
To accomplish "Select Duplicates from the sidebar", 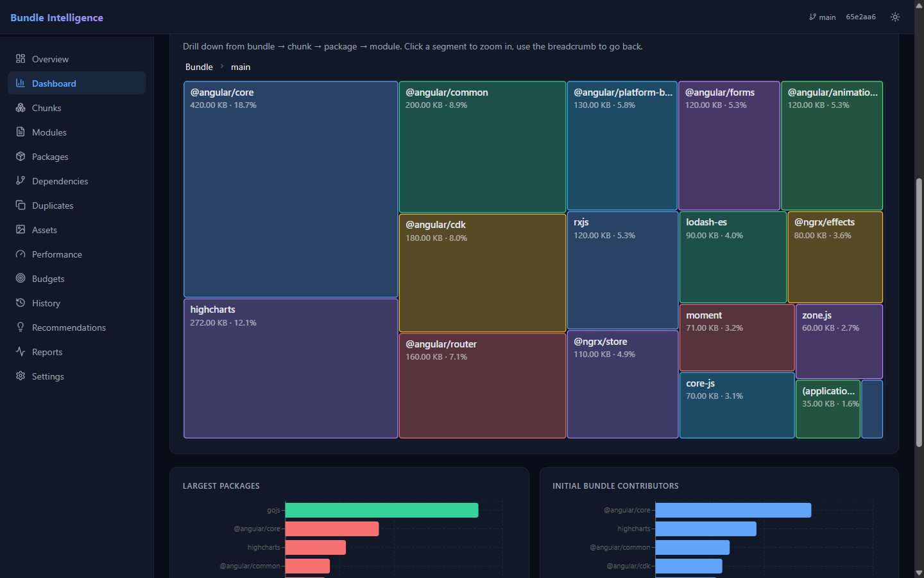I will click(76, 206).
